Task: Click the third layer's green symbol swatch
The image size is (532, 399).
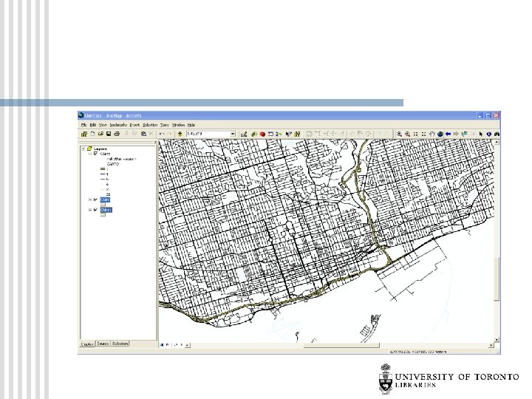Action: coord(103,214)
